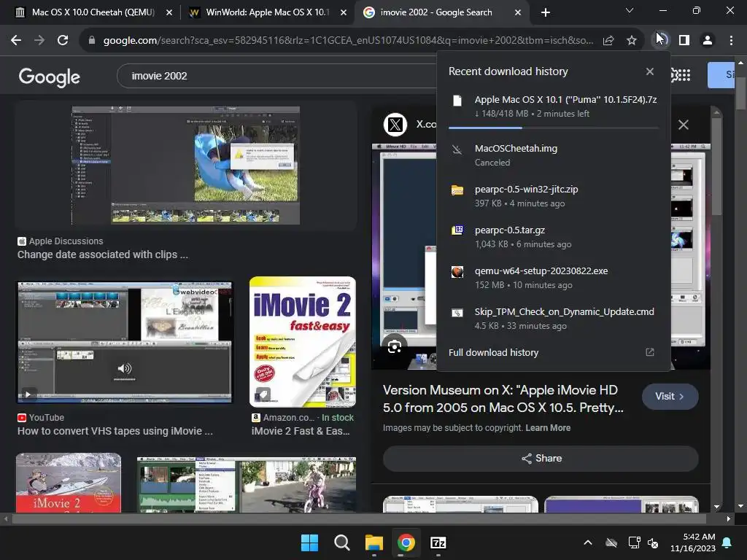The image size is (747, 560).
Task: Click the browser back arrow
Action: point(16,41)
